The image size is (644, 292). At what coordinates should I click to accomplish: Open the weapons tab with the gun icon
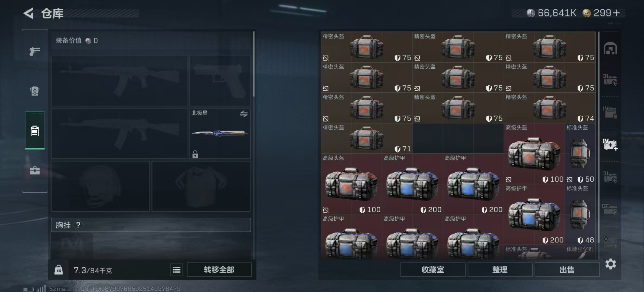35,51
